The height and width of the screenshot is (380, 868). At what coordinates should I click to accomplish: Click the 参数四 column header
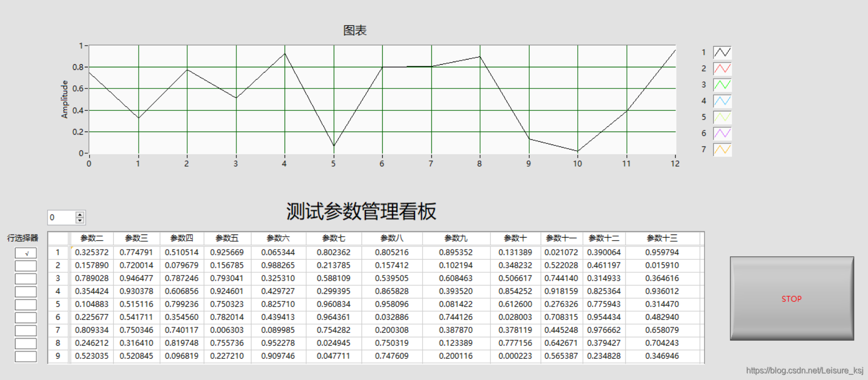tap(182, 238)
